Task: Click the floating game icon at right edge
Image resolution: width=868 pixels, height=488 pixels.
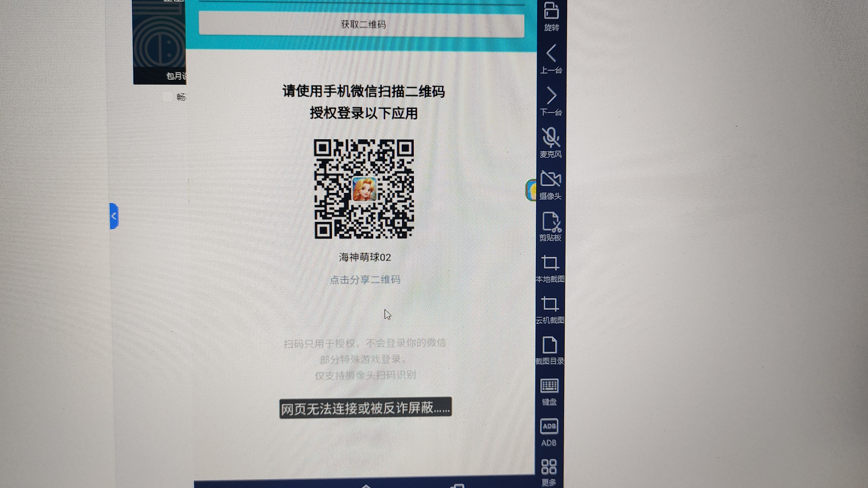Action: point(532,190)
